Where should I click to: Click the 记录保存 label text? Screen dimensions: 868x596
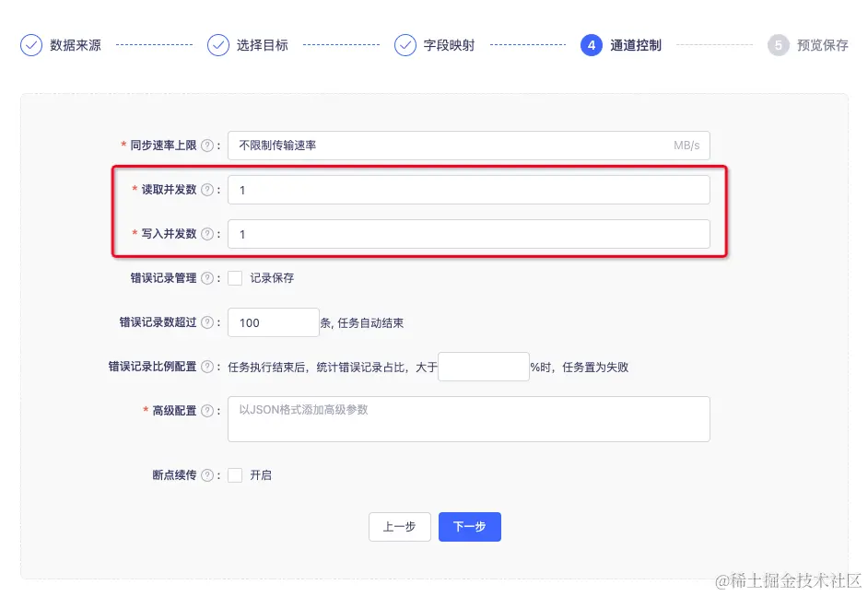click(272, 278)
